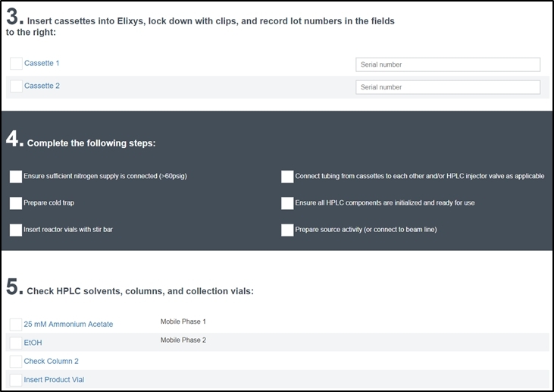Check the Connect tubing from cassettes box
This screenshot has width=554, height=392.
[287, 177]
